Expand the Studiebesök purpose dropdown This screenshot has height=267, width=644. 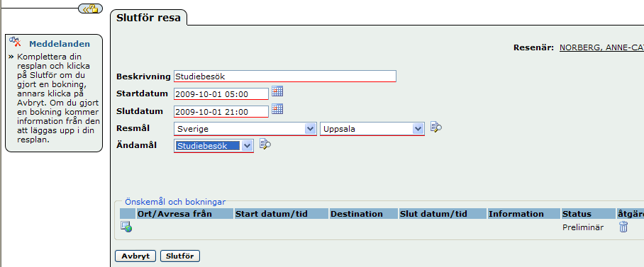coord(247,146)
